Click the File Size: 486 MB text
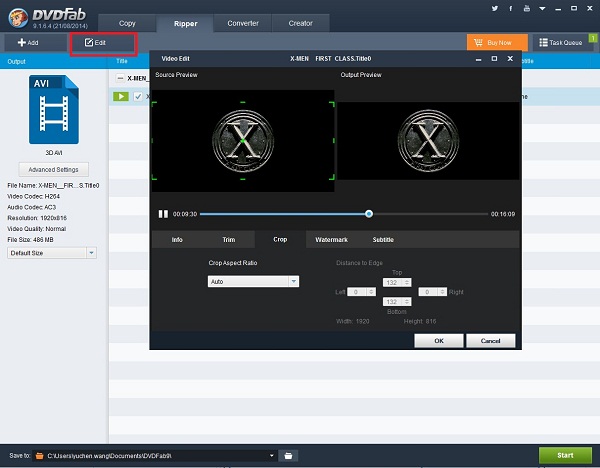This screenshot has height=468, width=600. tap(30, 240)
